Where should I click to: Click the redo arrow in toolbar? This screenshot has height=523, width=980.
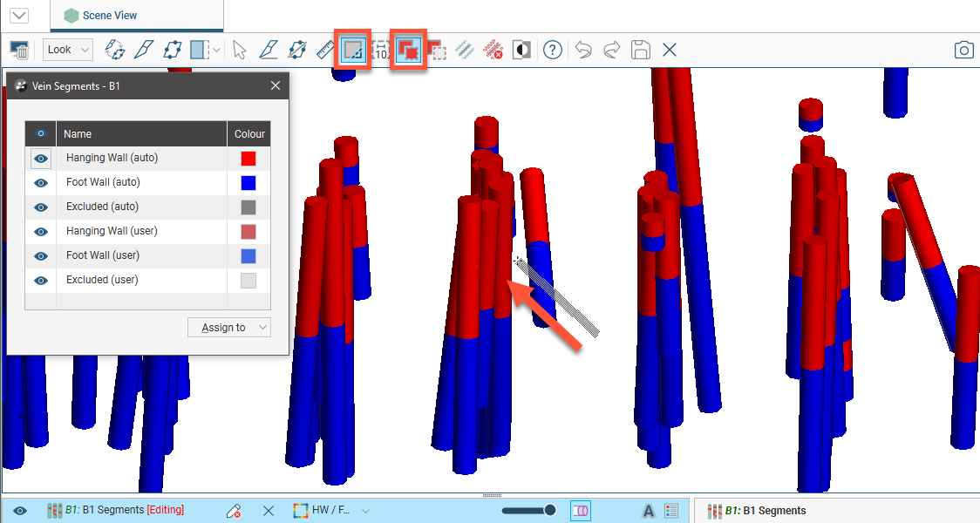point(611,50)
